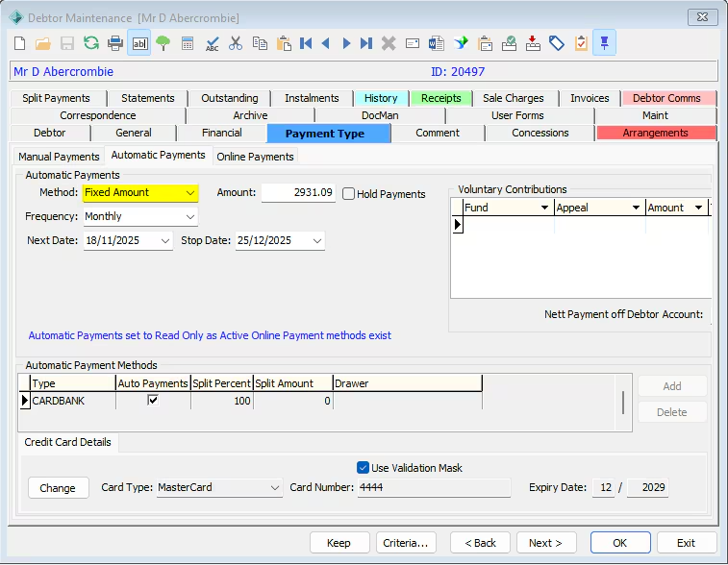
Task: Open the Voluntary Contributions Amount column dropdown
Action: [698, 208]
